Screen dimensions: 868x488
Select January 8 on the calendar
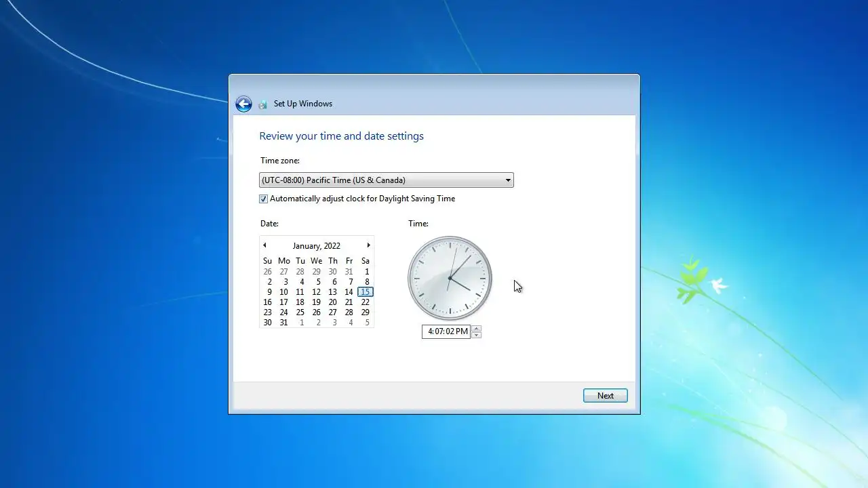tap(367, 282)
